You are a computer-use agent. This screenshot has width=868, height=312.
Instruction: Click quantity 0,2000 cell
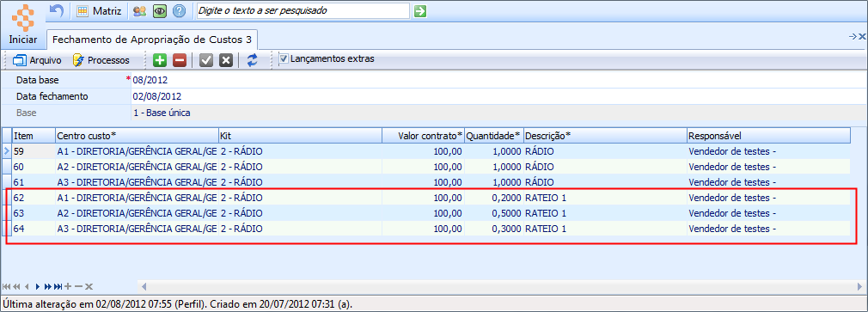(494, 198)
